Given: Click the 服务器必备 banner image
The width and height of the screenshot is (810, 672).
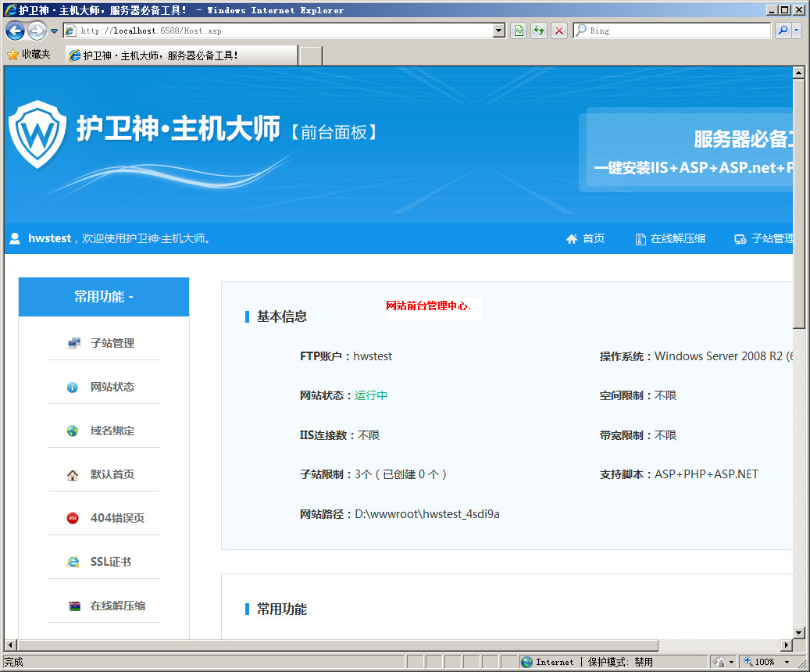Looking at the screenshot, I should pyautogui.click(x=686, y=150).
